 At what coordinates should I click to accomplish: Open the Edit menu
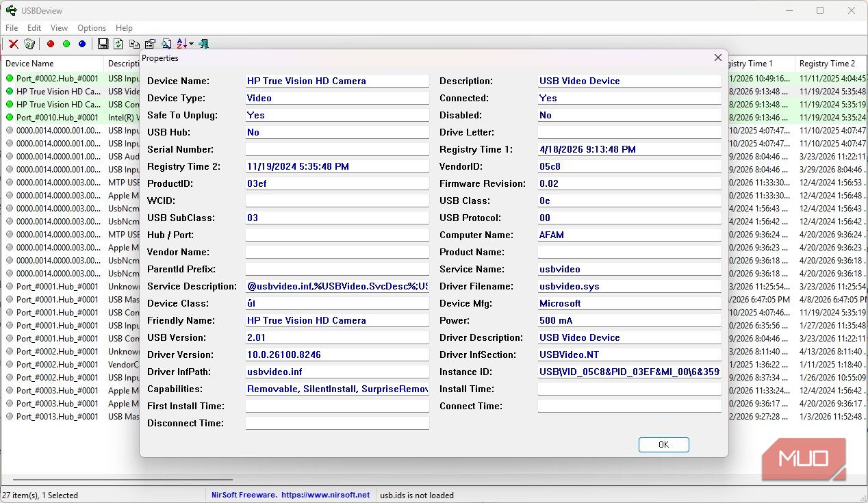34,28
